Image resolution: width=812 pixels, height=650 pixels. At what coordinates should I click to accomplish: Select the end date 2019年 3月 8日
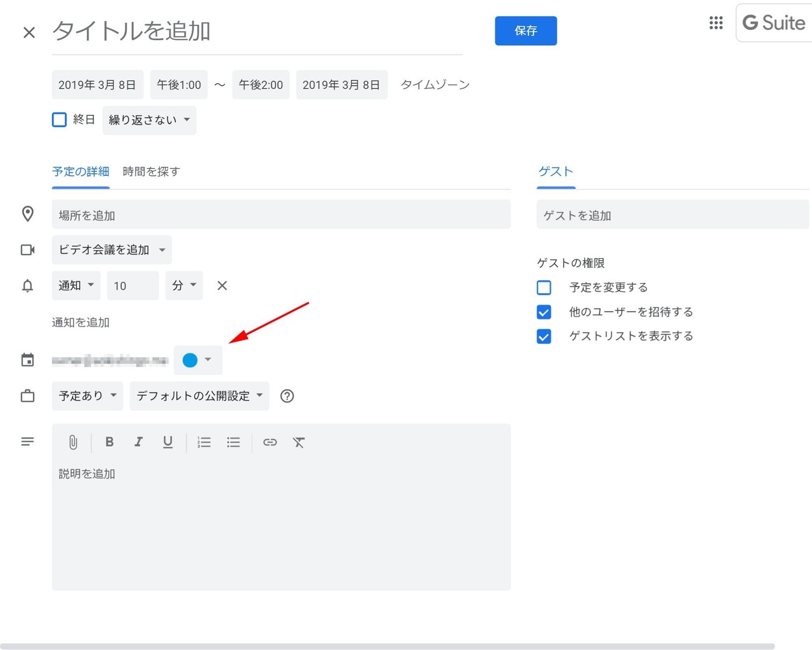point(341,85)
